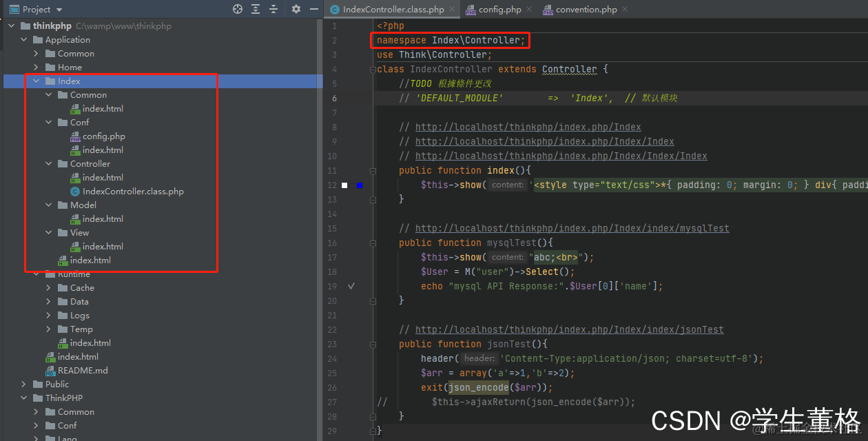
Task: Select index.html listed just above README.md
Action: coord(78,357)
